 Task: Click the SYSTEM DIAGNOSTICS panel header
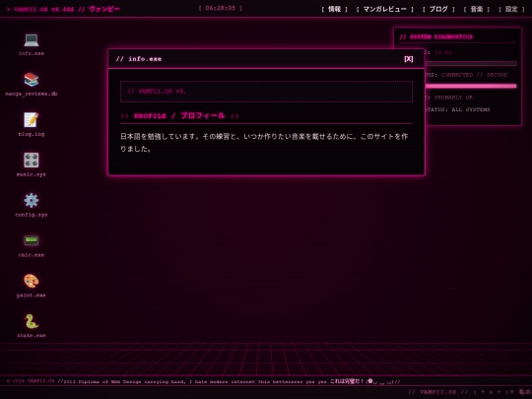(436, 36)
